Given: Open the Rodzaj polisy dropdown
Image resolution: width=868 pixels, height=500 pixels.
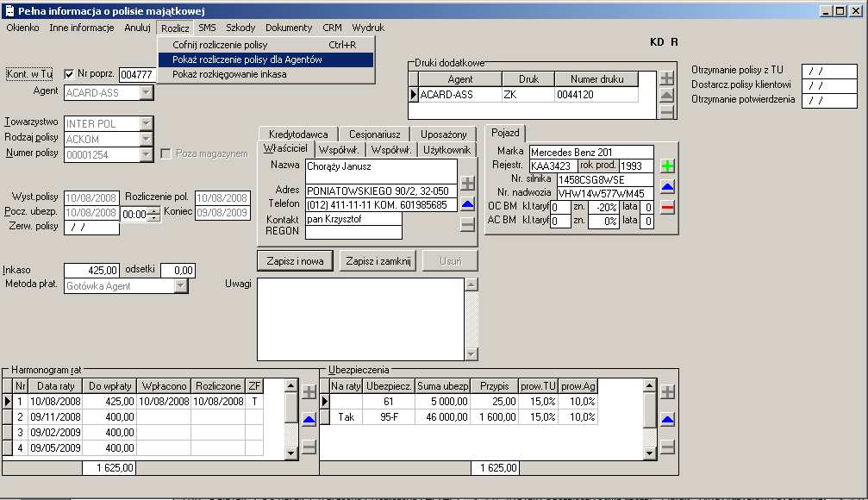Looking at the screenshot, I should (147, 139).
